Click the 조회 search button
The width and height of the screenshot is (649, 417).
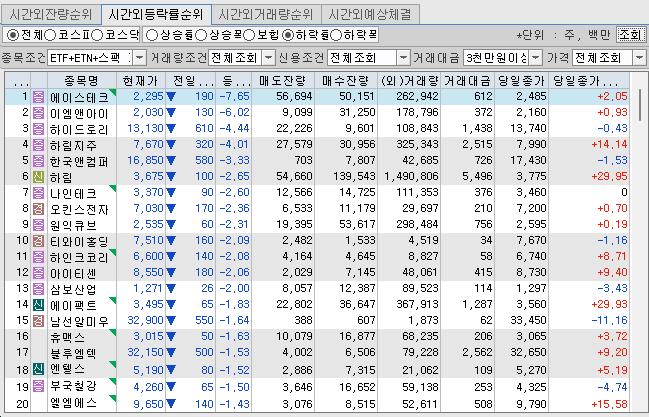coord(630,35)
